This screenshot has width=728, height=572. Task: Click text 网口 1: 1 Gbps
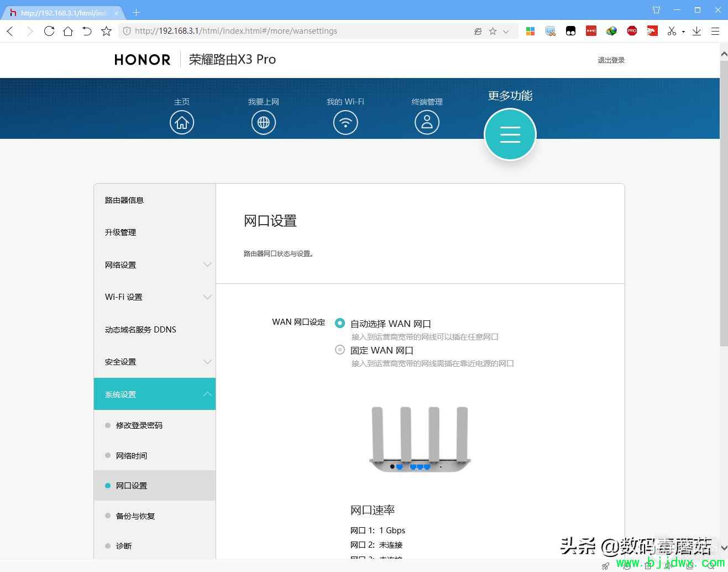378,531
